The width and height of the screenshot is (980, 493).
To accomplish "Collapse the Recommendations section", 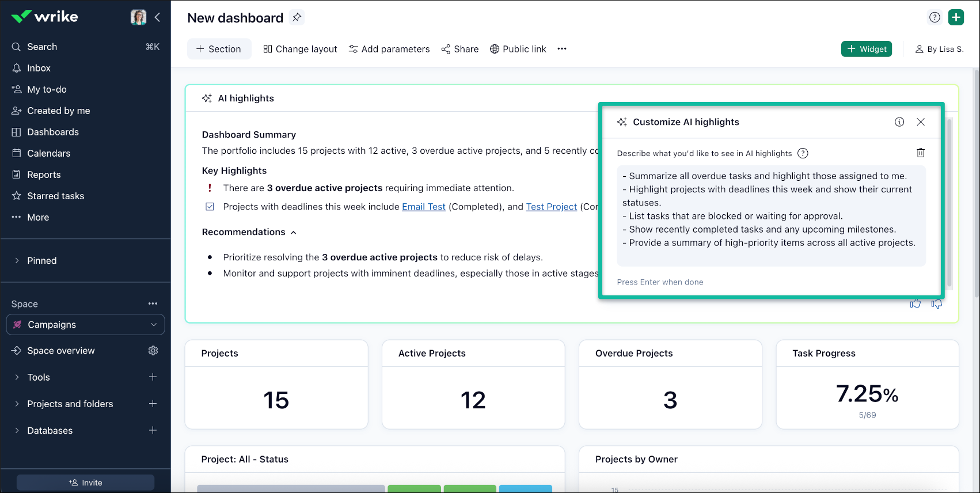I will 294,232.
